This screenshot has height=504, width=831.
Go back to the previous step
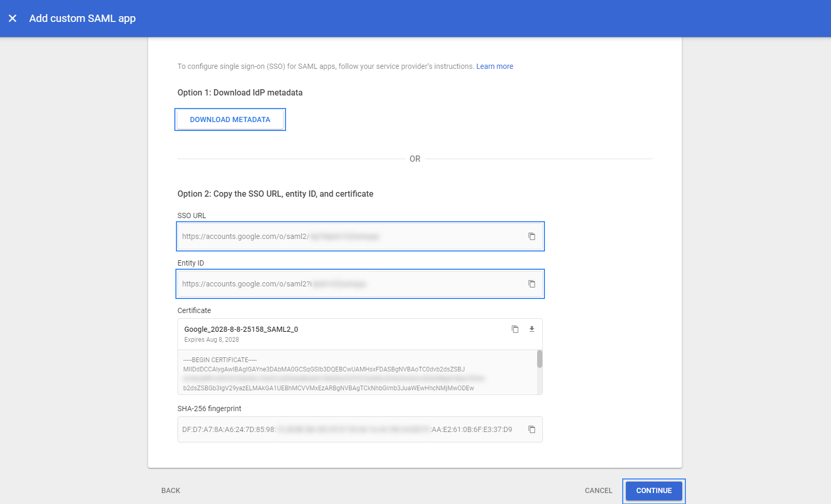coord(171,490)
